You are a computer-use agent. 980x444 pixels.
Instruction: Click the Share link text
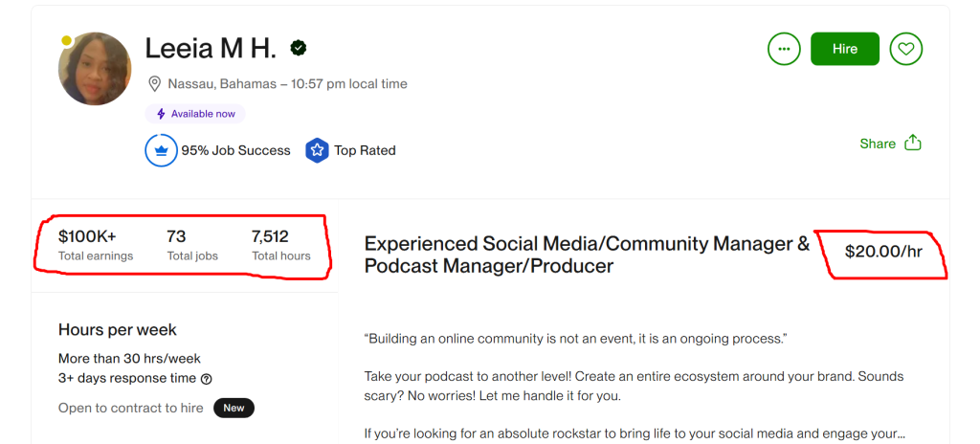coord(877,144)
